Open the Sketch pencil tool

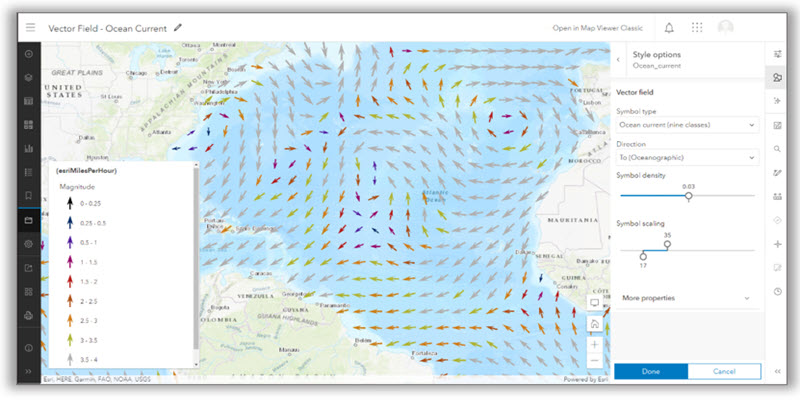pyautogui.click(x=778, y=173)
